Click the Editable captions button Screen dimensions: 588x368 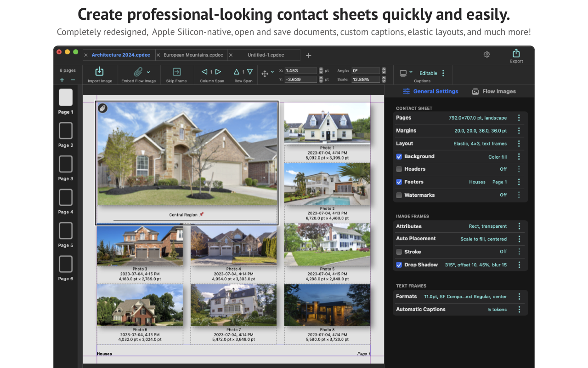pyautogui.click(x=428, y=73)
